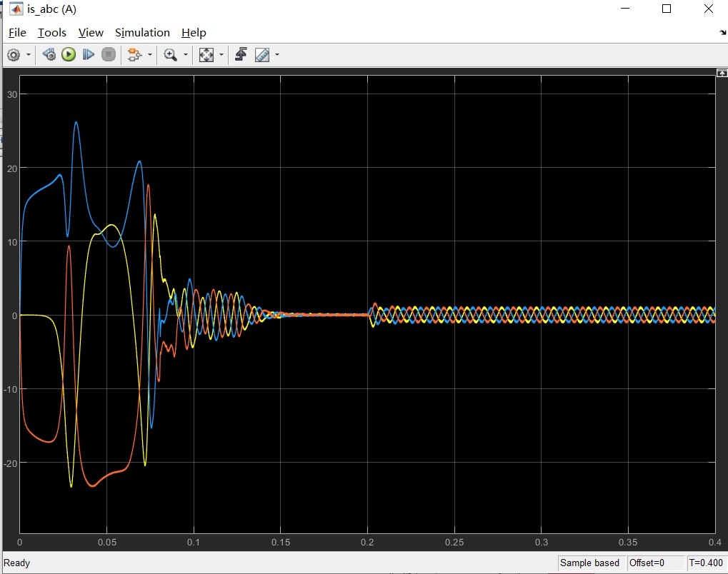Click the y-axis label -20
Screen dimensions: 728x574
point(10,463)
